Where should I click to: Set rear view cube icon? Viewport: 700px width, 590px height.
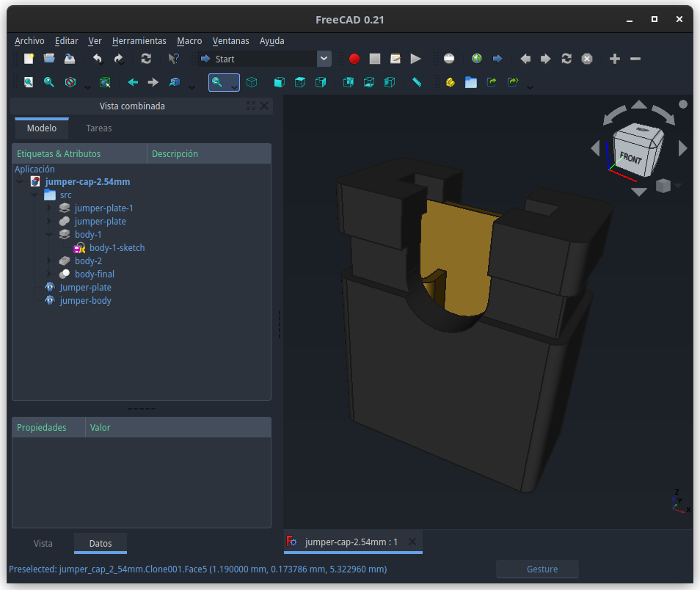[349, 82]
